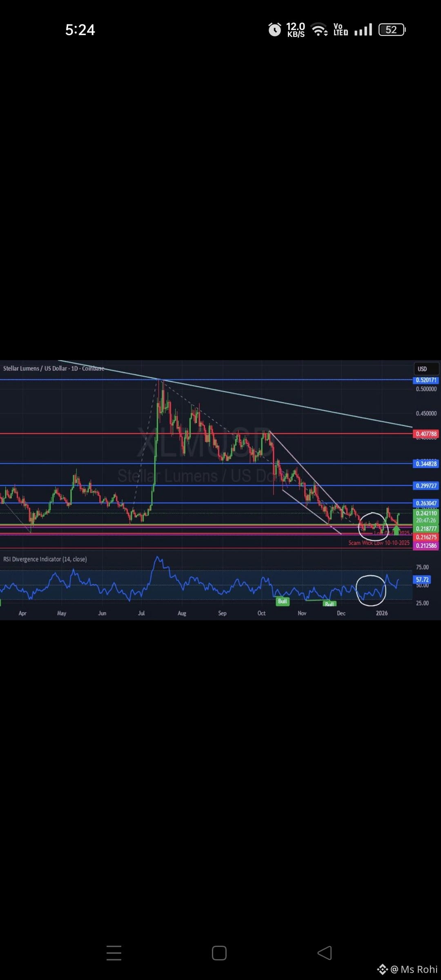The image size is (441, 980).
Task: Click the Apr label on the time axis
Action: pos(22,613)
